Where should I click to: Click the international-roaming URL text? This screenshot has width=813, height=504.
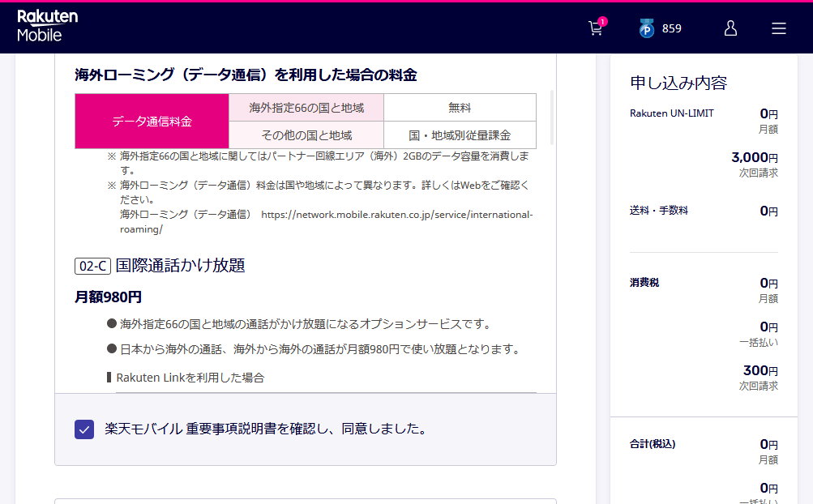tap(326, 222)
